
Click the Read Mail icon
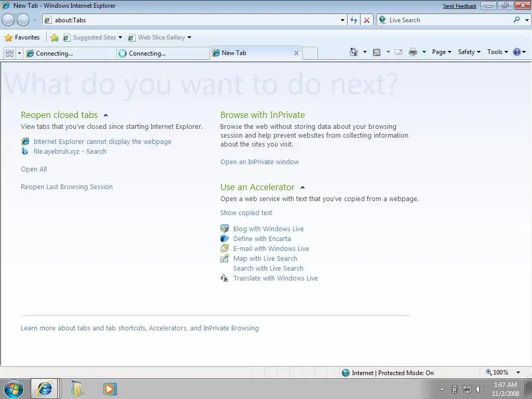click(x=398, y=52)
